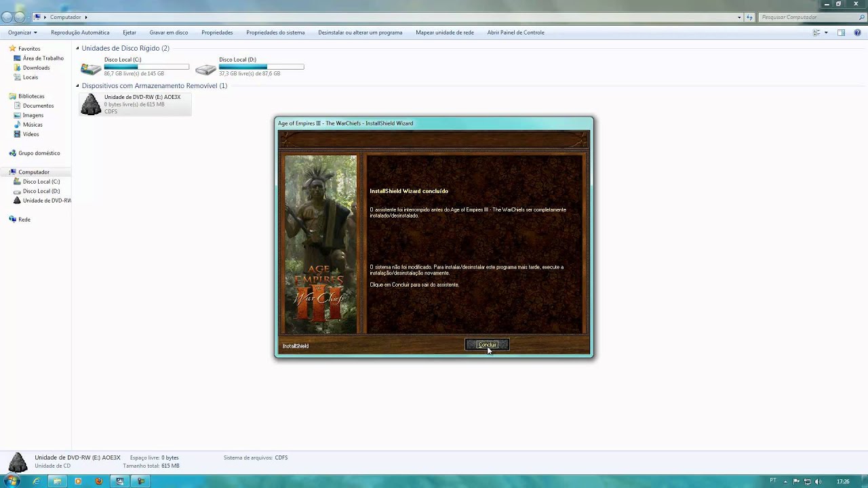Click the Age of Empires III artwork
868x488 pixels.
pos(320,245)
